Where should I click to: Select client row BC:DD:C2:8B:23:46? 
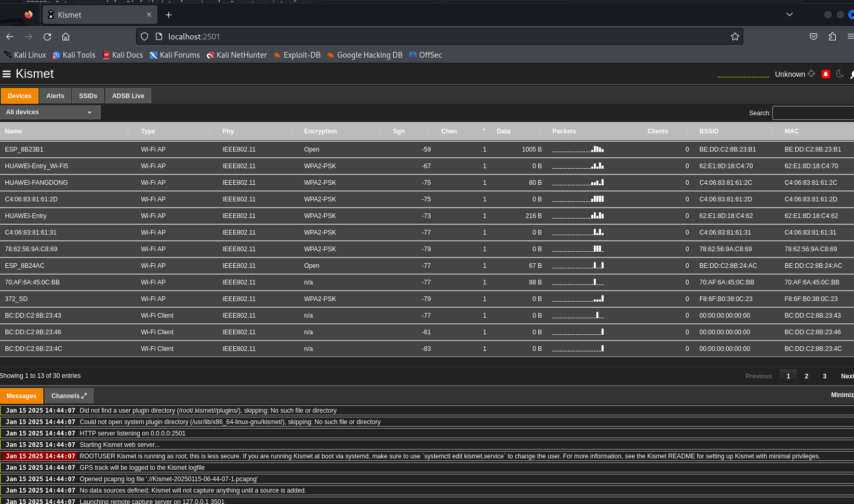[x=427, y=332]
